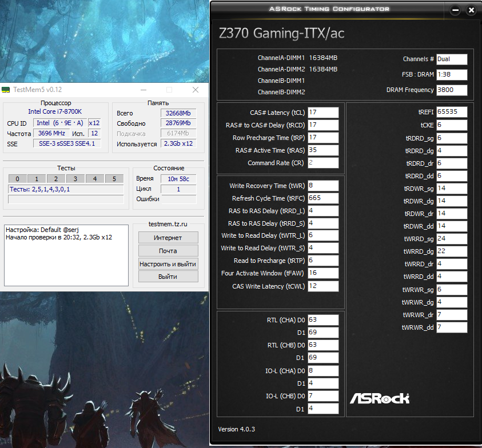Click the Refresh Cycle Time (tRFC) field
This screenshot has width=482, height=448.
click(x=323, y=198)
